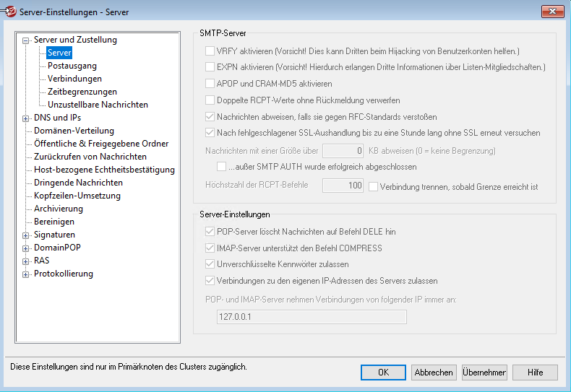
Task: Expand the Protokollierung tree node
Action: click(x=27, y=274)
